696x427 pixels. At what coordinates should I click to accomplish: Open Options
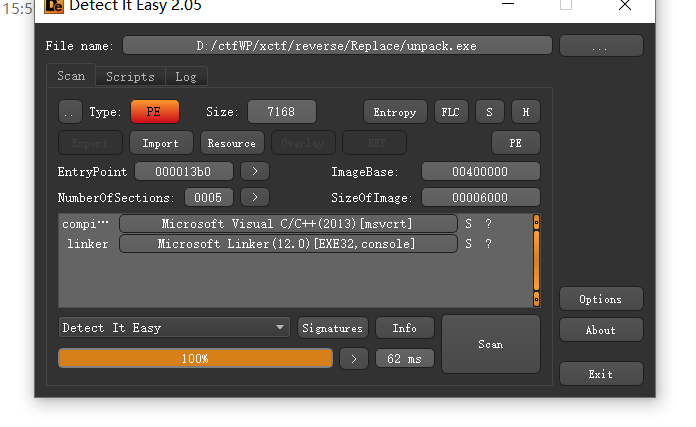click(601, 299)
